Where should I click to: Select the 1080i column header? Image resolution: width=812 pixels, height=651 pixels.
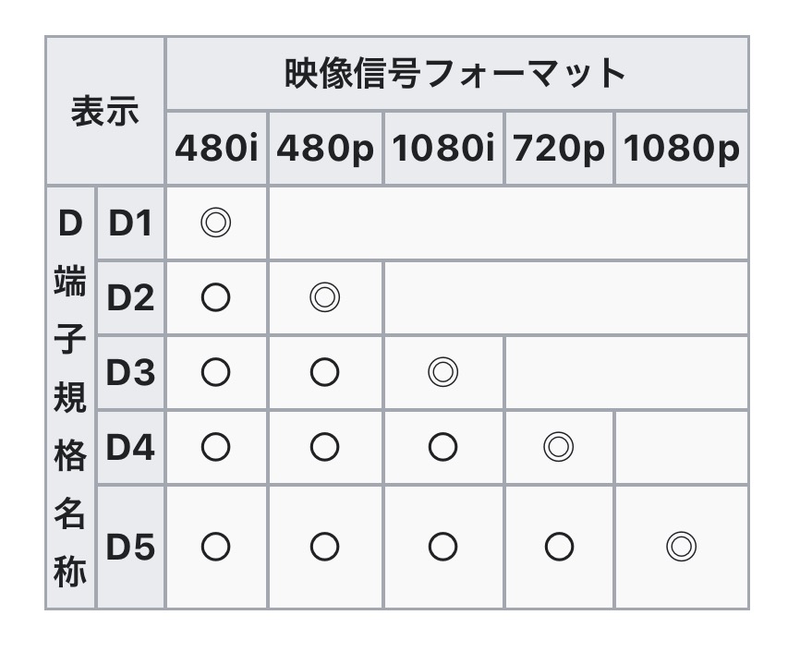pyautogui.click(x=443, y=149)
